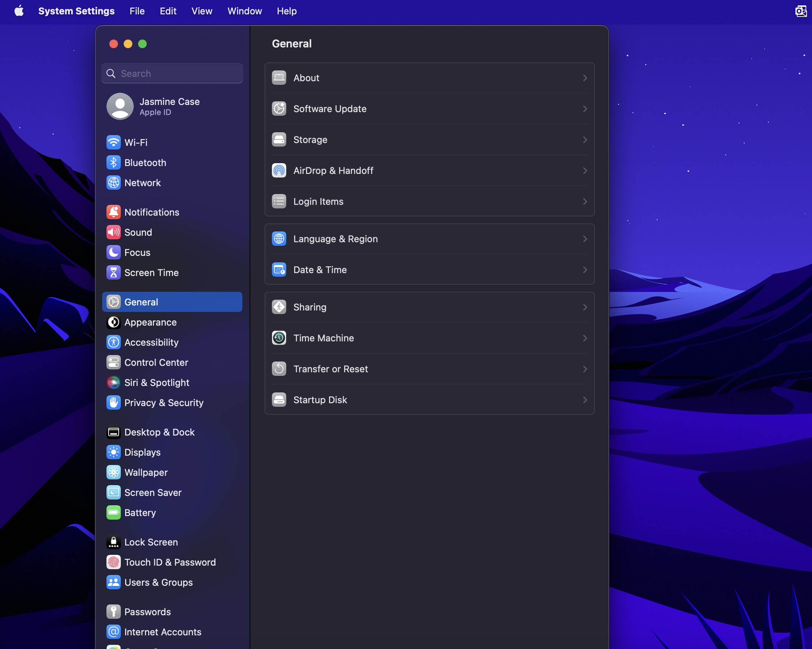Open the Battery icon in sidebar

tap(113, 513)
